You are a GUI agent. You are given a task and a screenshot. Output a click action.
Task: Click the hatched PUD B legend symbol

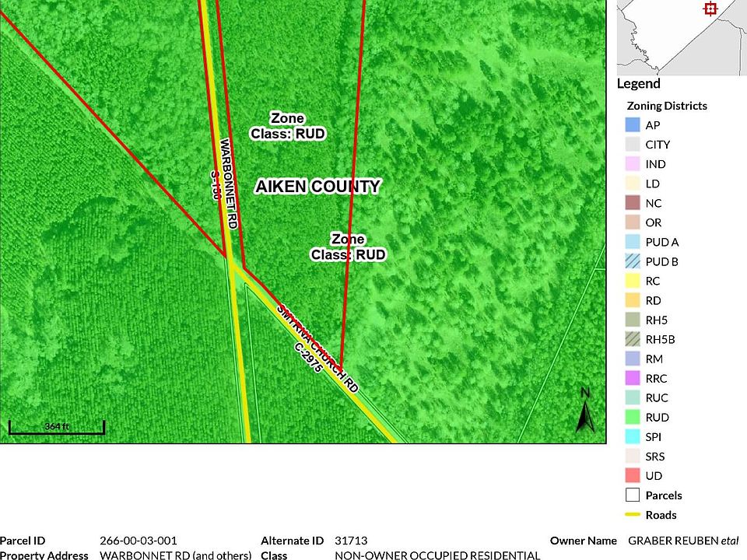[x=632, y=261]
